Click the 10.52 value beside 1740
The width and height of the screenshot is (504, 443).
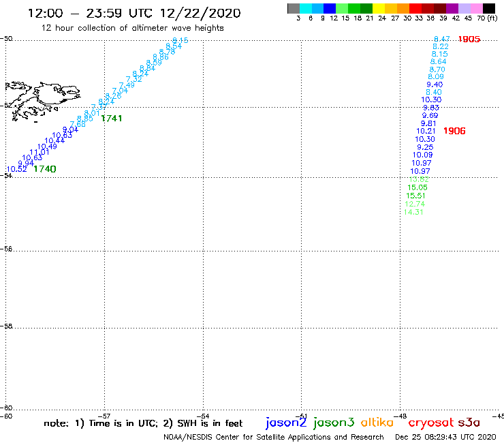[x=17, y=169]
